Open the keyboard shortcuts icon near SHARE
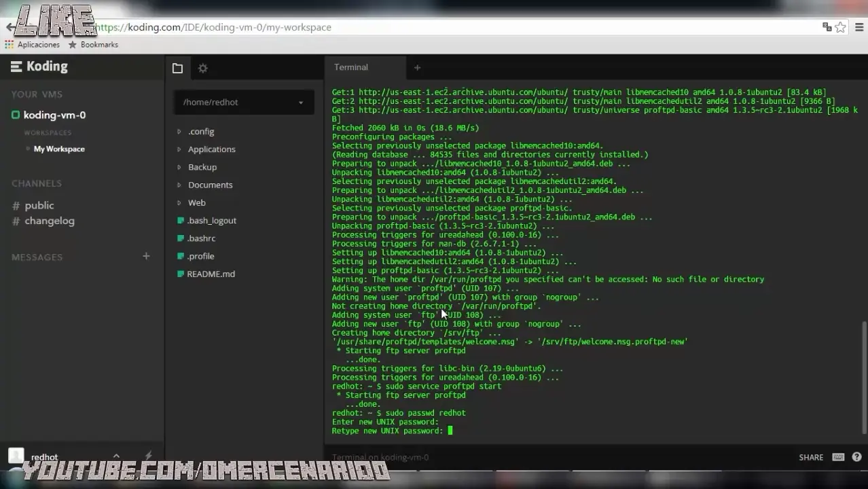The height and width of the screenshot is (489, 868). tap(838, 457)
